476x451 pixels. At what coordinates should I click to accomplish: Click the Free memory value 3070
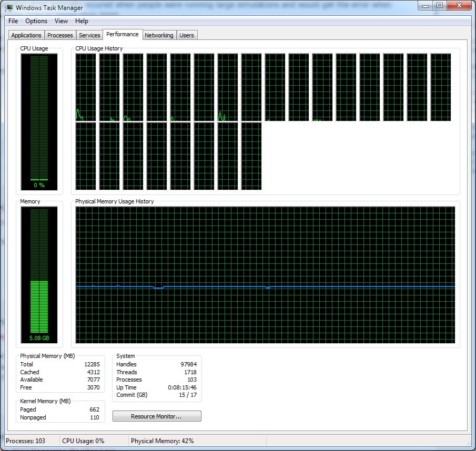click(x=94, y=387)
